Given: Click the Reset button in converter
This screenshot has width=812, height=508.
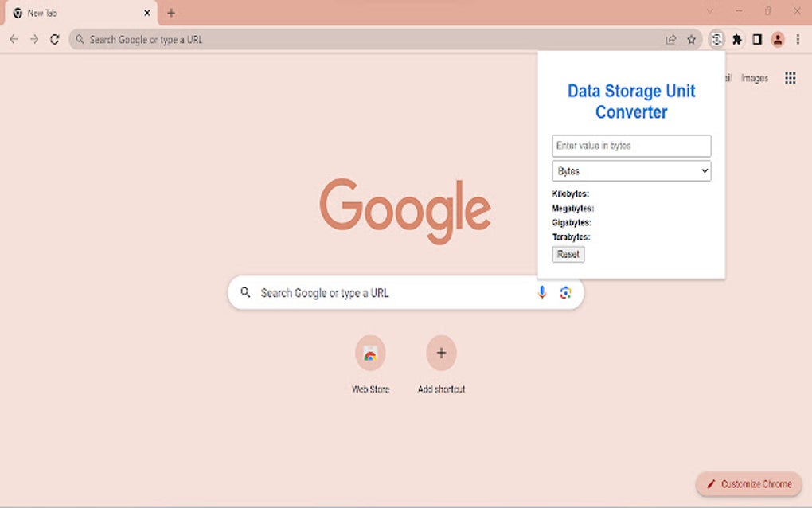Looking at the screenshot, I should pyautogui.click(x=568, y=254).
